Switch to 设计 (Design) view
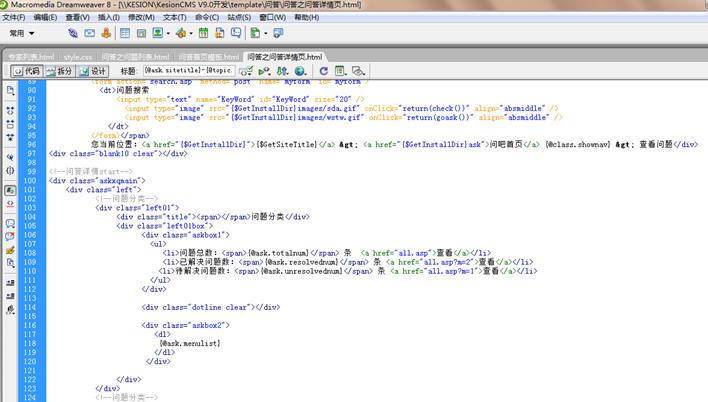Image resolution: width=708 pixels, height=402 pixels. pyautogui.click(x=93, y=71)
